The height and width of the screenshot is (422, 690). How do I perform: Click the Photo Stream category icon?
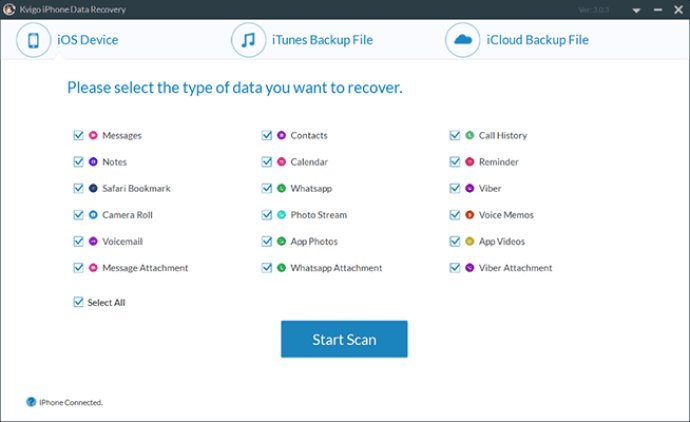(281, 215)
